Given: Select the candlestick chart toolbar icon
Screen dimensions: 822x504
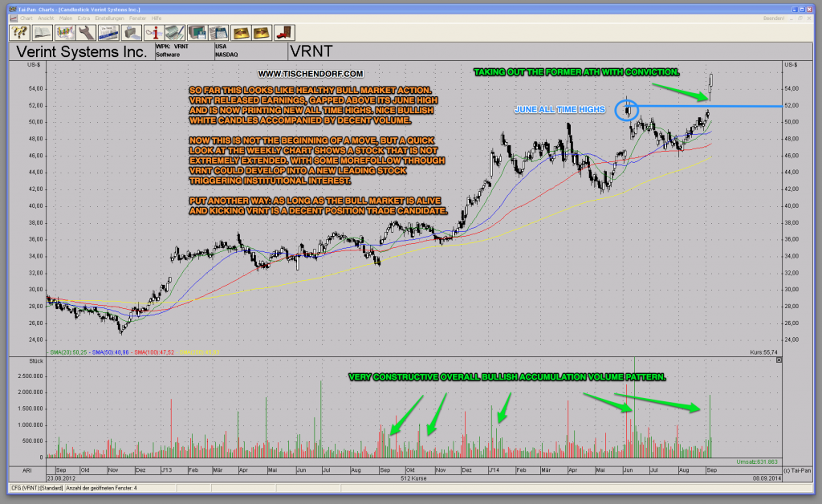Looking at the screenshot, I should coord(65,33).
